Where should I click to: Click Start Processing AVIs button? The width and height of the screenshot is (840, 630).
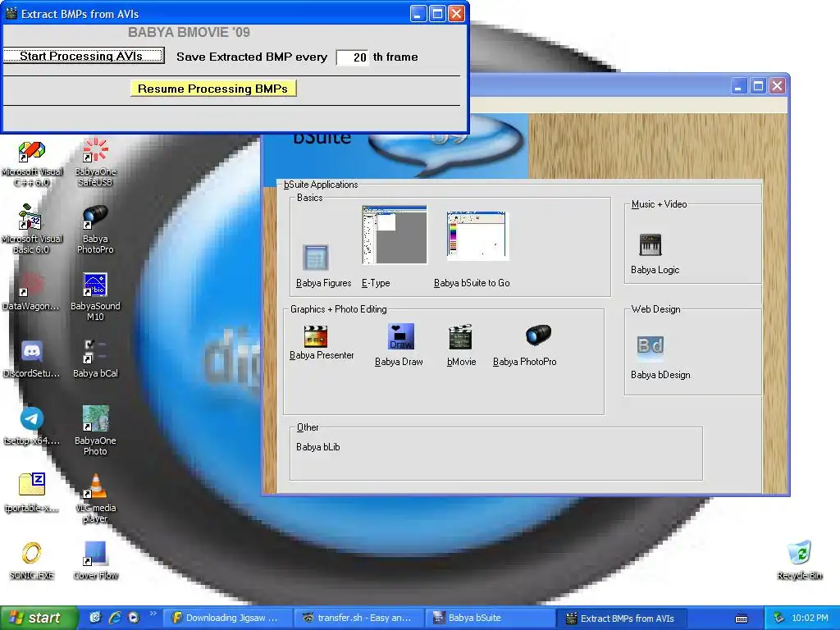point(84,57)
